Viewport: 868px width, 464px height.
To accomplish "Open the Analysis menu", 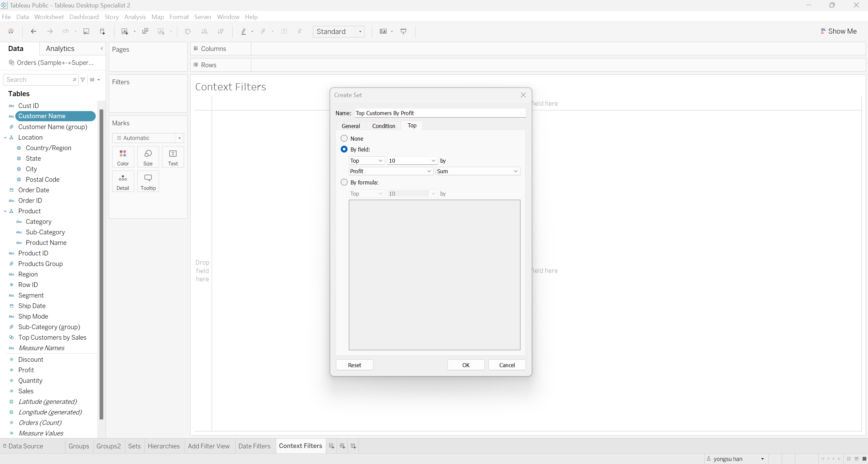I will point(135,17).
